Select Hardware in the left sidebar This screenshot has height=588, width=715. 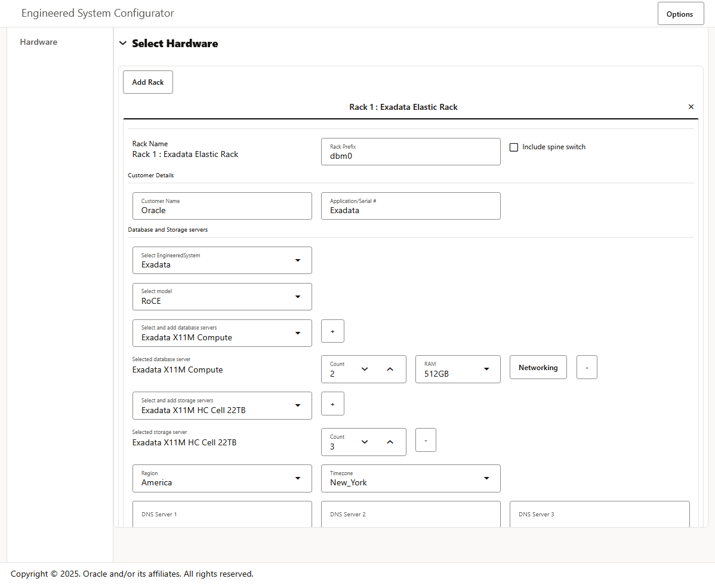(x=38, y=42)
